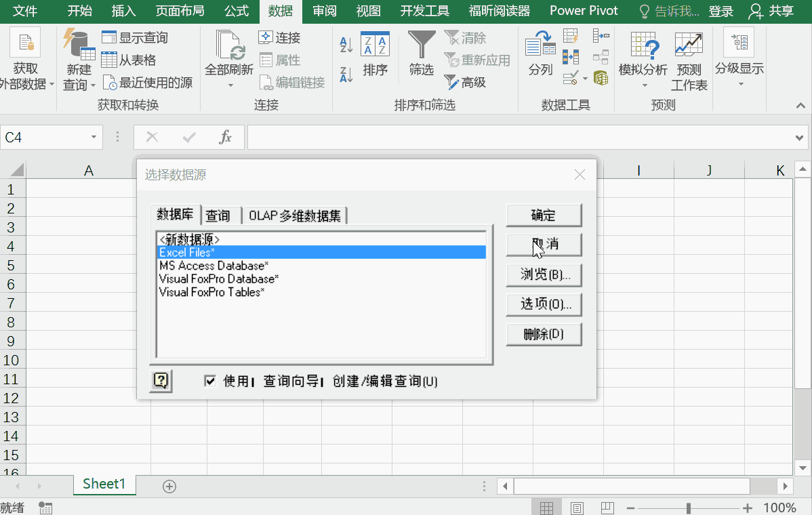Click the Sort A to Z ascending icon
812x515 pixels.
point(346,45)
